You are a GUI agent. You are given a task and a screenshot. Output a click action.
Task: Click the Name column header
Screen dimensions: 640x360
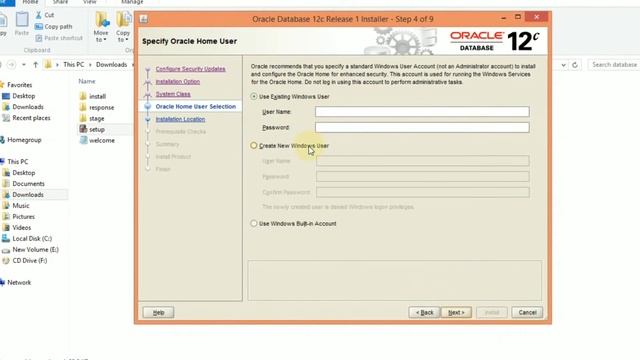87,81
